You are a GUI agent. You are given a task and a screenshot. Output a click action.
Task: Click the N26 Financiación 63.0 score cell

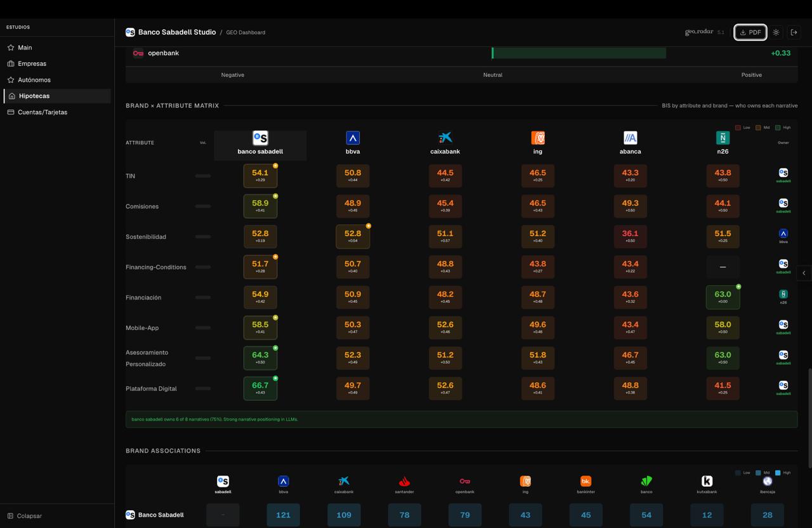723,297
